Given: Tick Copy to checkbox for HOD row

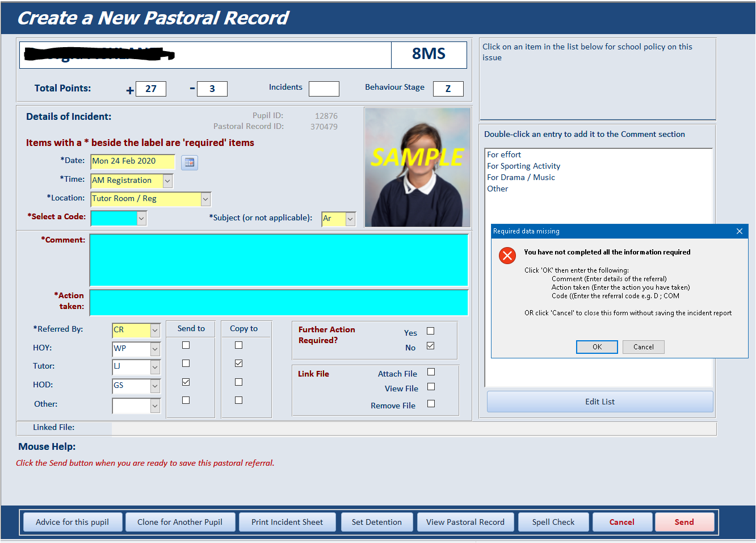Looking at the screenshot, I should [238, 400].
